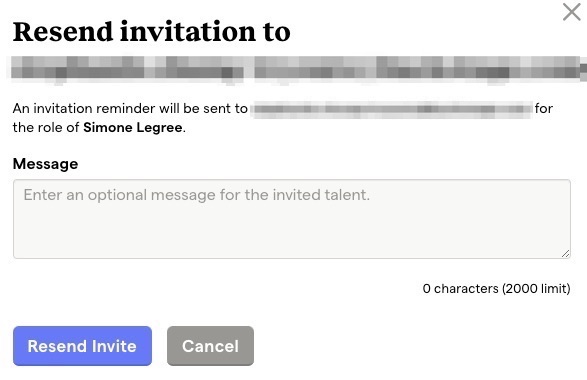The width and height of the screenshot is (587, 380).
Task: Click the bold Simone Legree role name
Action: [x=133, y=128]
